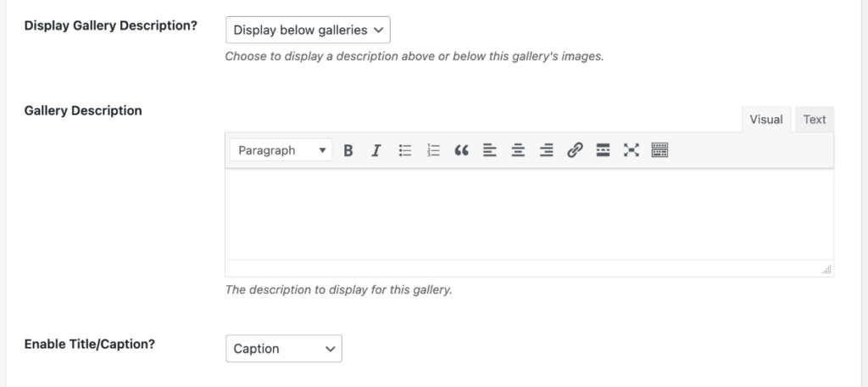The height and width of the screenshot is (387, 868).
Task: Center align the description text
Action: tap(518, 150)
